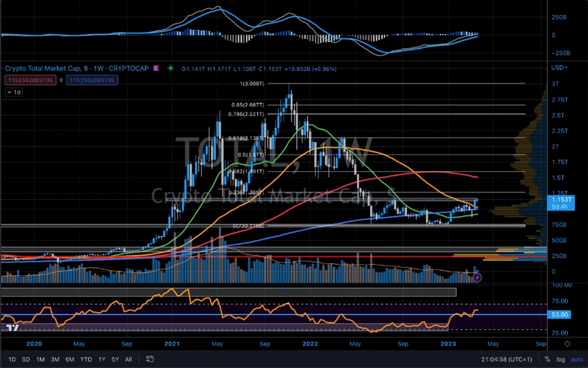Click the green market status dot

[171, 68]
